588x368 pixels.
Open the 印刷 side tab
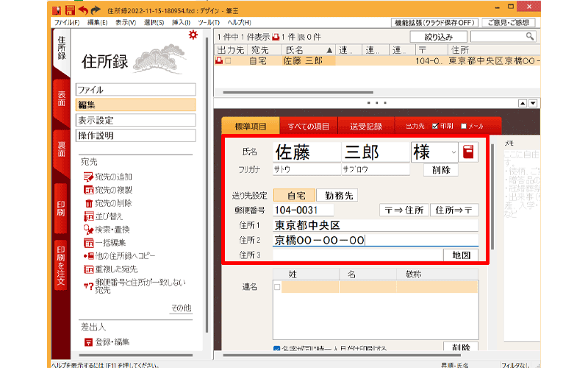point(61,208)
